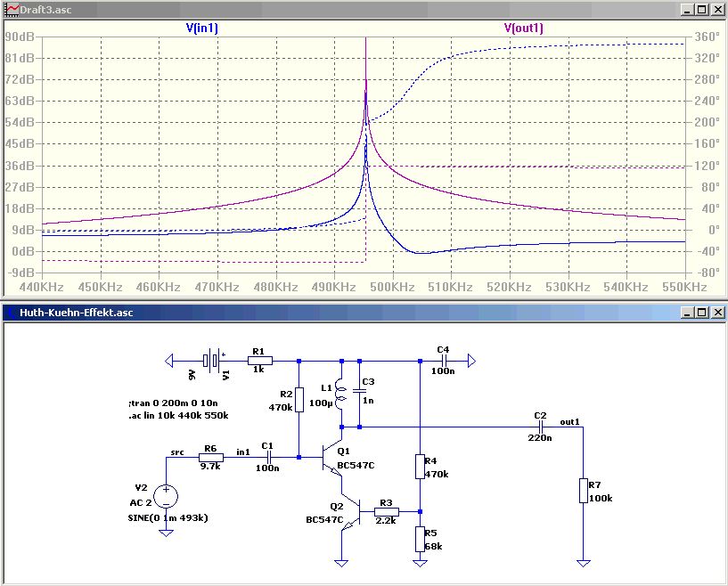Click the V(out1) trace label
728x586 pixels.
pos(523,28)
